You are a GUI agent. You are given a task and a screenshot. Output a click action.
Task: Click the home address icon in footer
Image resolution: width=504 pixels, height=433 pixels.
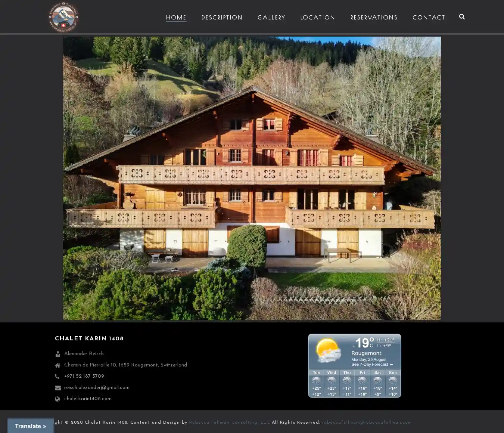(57, 365)
